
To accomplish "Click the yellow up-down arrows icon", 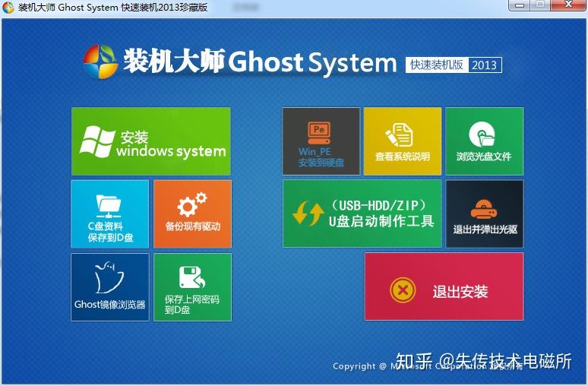I will [x=308, y=213].
